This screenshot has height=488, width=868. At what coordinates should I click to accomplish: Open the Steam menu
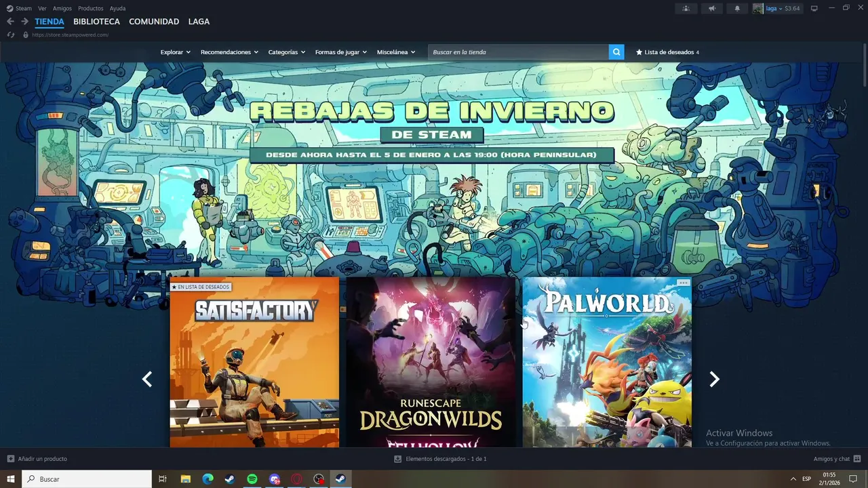click(24, 8)
